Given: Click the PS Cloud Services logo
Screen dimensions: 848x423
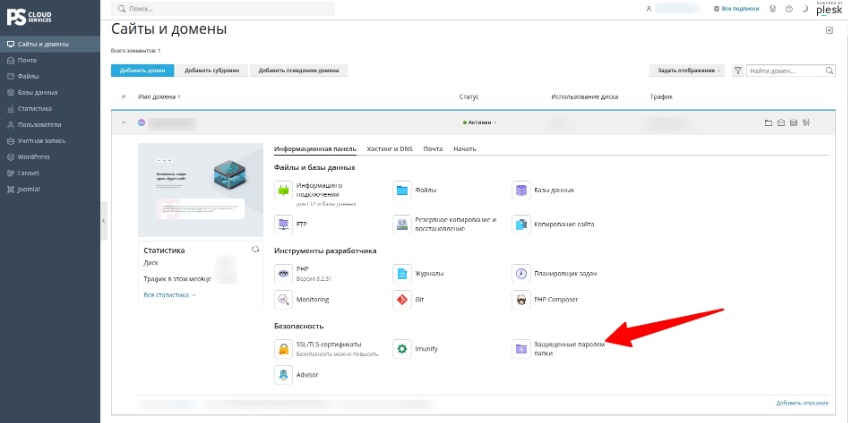Looking at the screenshot, I should click(x=30, y=16).
